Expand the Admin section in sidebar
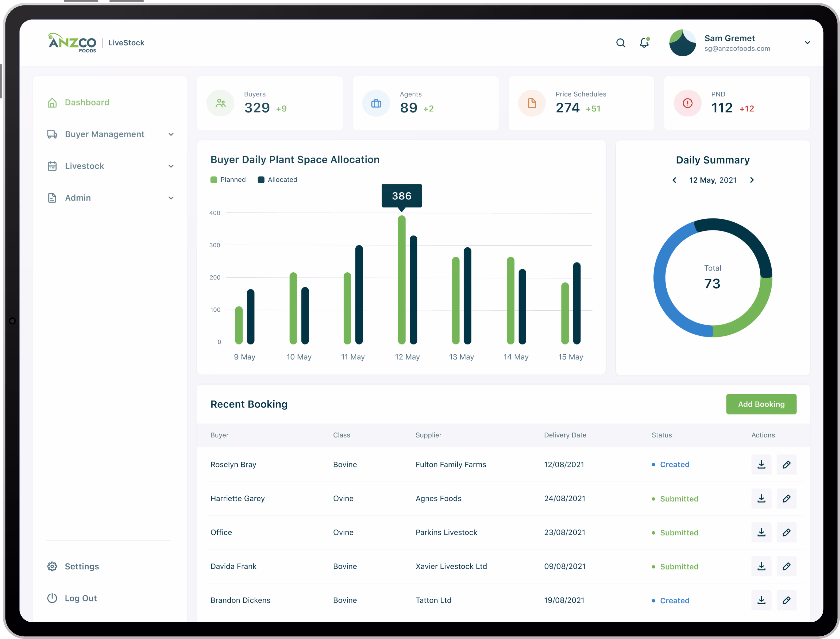Screen dimensions: 840x639 171,198
